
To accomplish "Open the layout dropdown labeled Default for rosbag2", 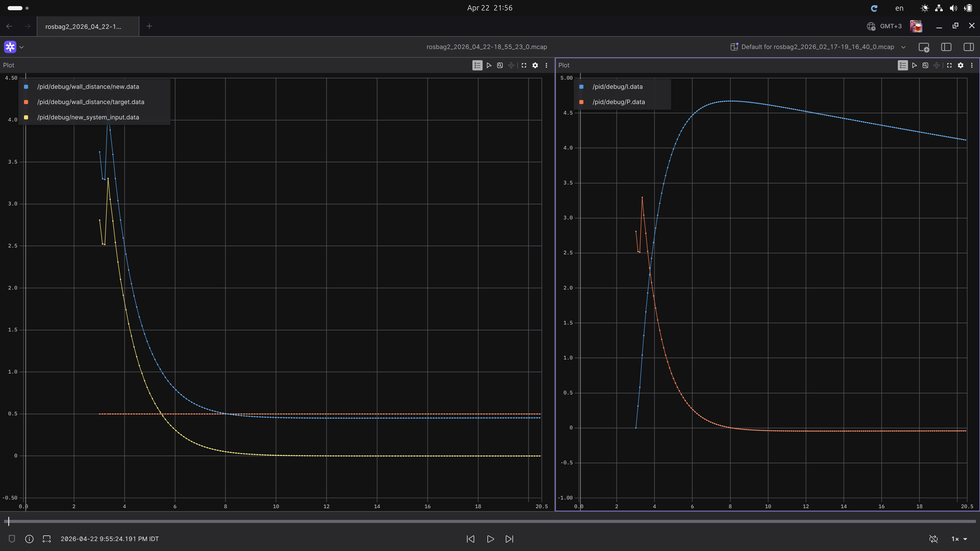I will (x=818, y=47).
